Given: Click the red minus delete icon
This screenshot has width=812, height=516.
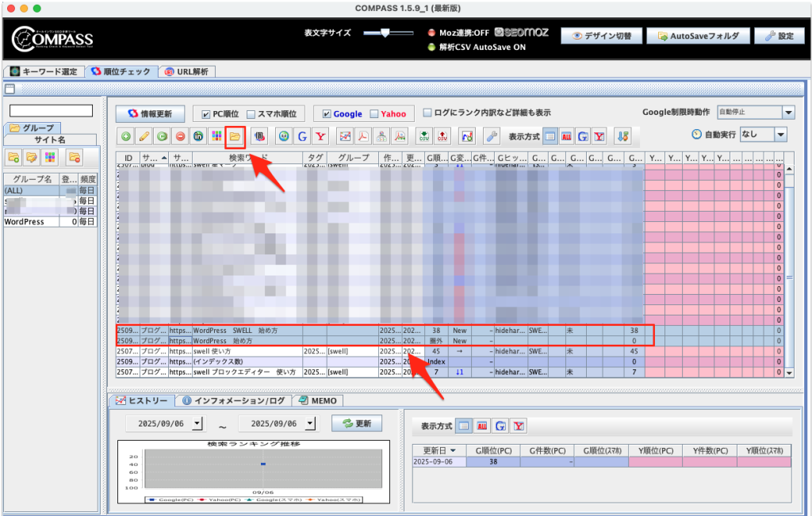Looking at the screenshot, I should tap(180, 136).
